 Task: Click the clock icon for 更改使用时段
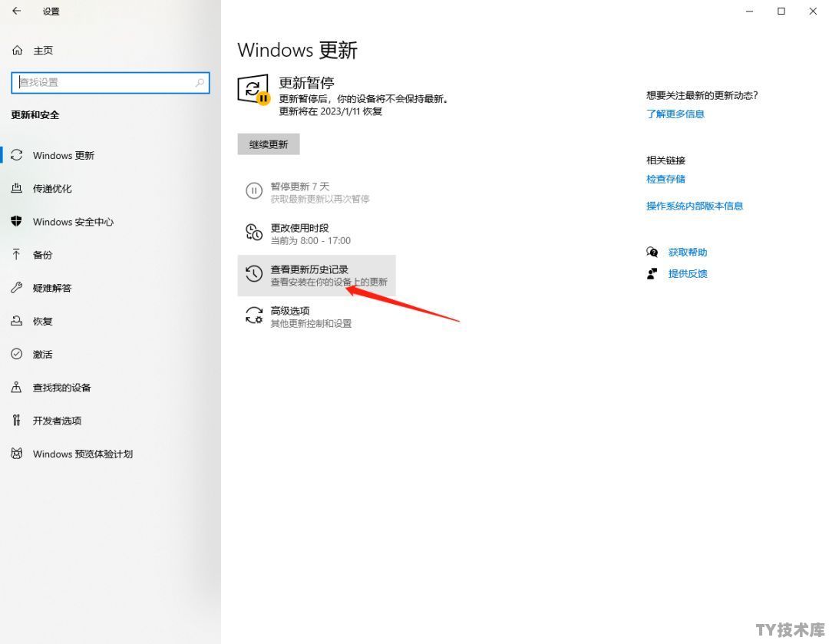[x=254, y=232]
